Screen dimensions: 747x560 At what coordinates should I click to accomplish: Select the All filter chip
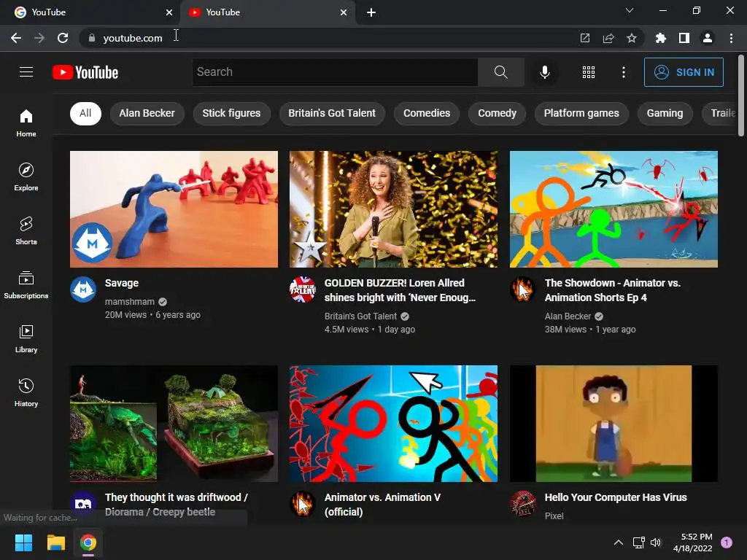(85, 113)
